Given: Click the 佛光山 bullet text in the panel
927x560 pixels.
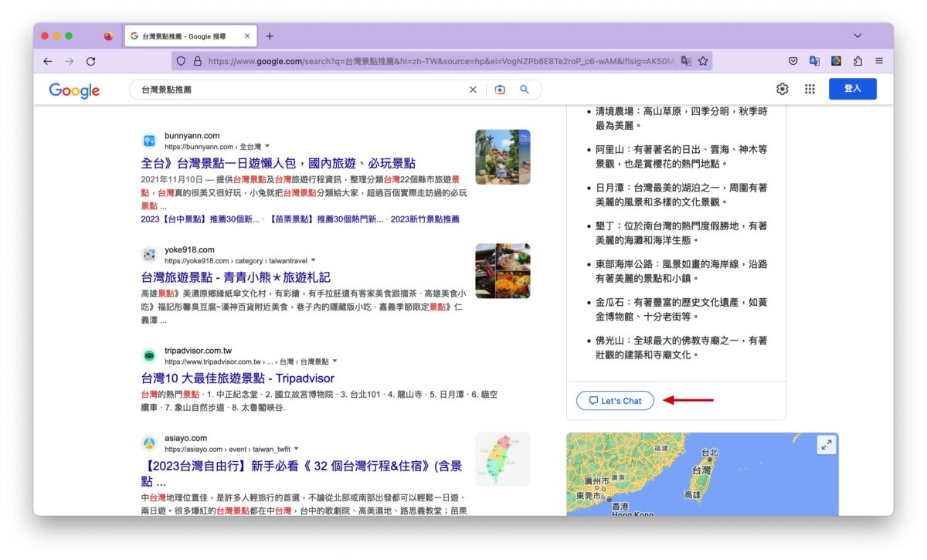Looking at the screenshot, I should click(681, 348).
